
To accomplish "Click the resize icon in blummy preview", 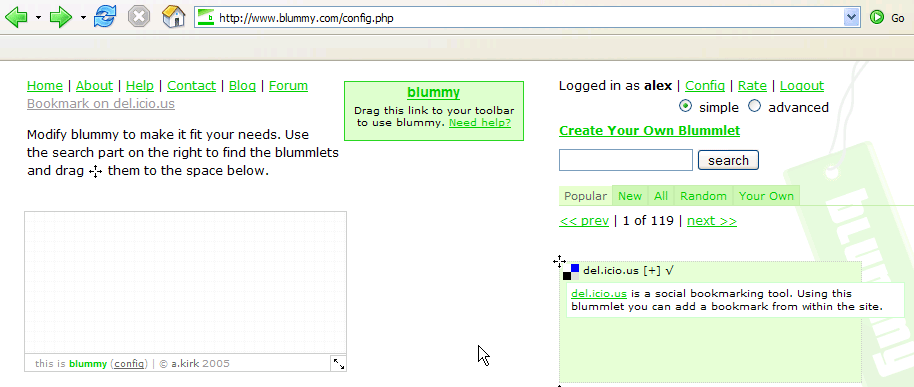I will [x=339, y=364].
